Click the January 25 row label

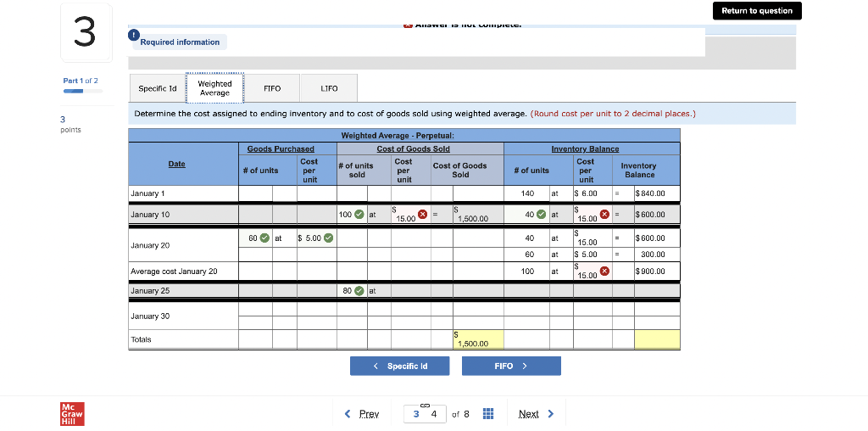point(150,290)
